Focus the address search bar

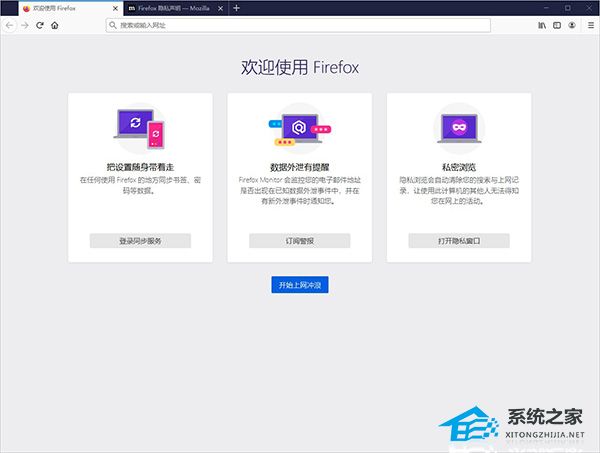[298, 25]
